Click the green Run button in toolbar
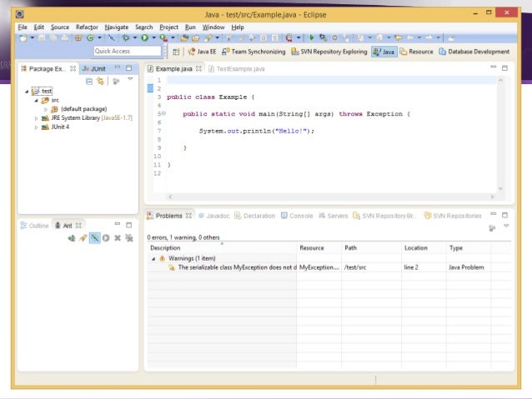 click(x=144, y=37)
